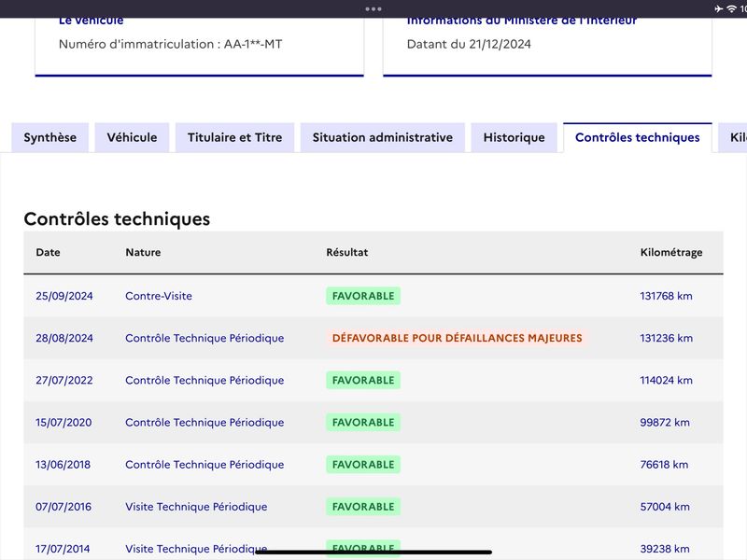The height and width of the screenshot is (560, 747).
Task: Select the date 15/07/2020
Action: 63,423
